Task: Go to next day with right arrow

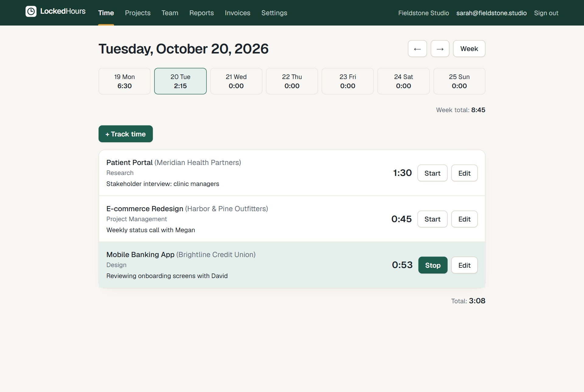Action: (440, 49)
